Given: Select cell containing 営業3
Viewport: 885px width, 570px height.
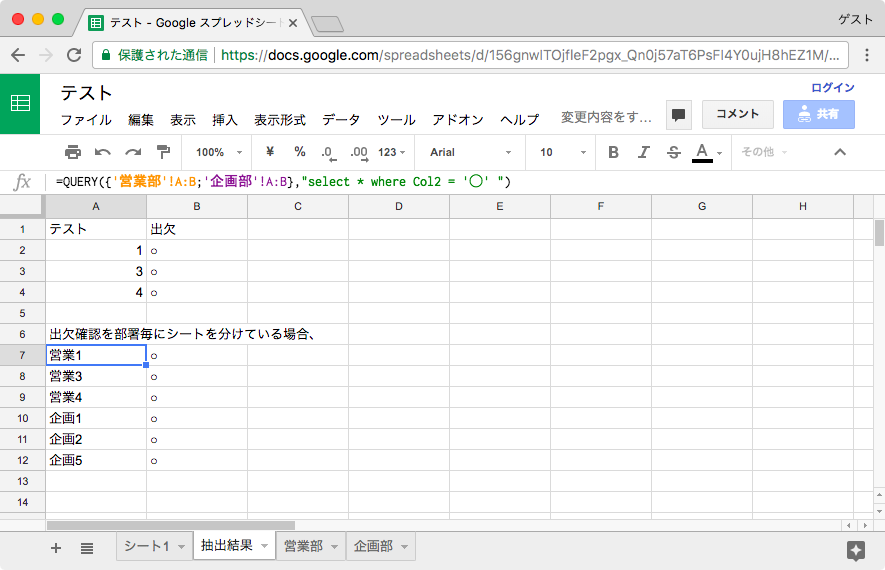Looking at the screenshot, I should tap(96, 376).
